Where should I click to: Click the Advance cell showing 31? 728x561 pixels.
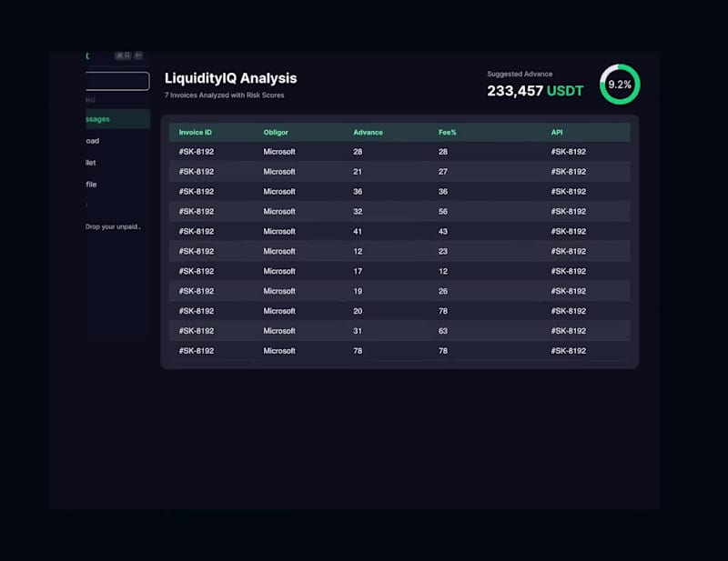pos(358,331)
